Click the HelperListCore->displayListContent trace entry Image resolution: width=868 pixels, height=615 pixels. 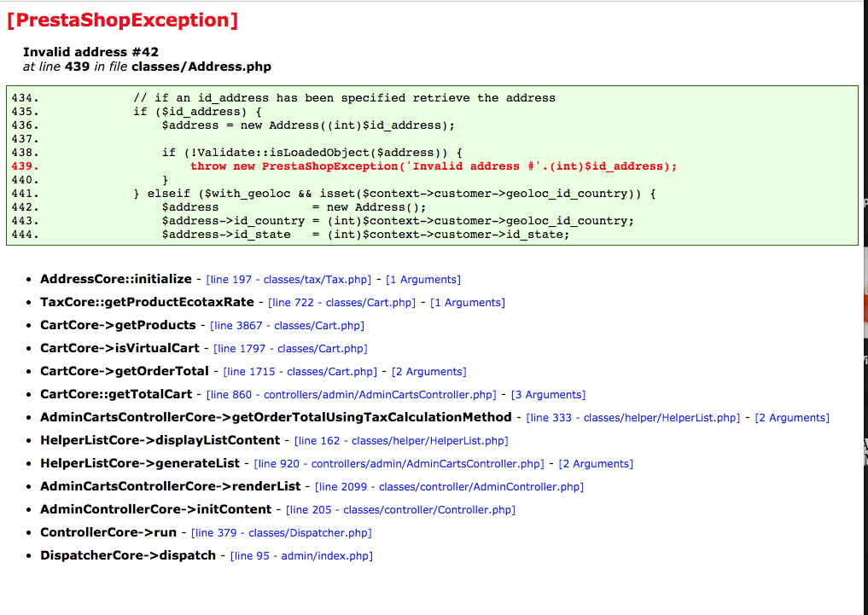tap(160, 440)
